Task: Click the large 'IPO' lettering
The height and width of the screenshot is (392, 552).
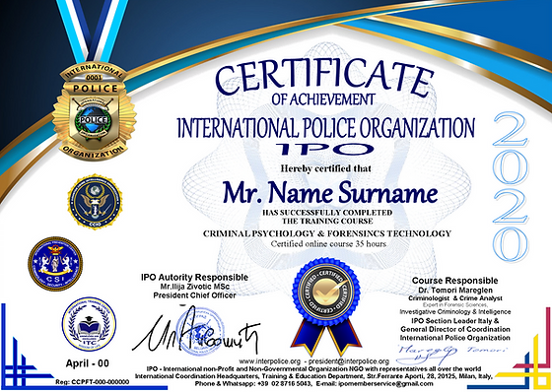Action: coord(324,150)
